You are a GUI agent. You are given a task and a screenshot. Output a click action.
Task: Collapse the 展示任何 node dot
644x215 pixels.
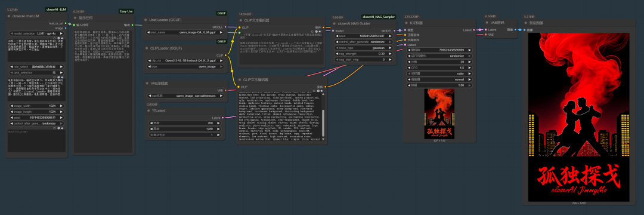point(76,18)
